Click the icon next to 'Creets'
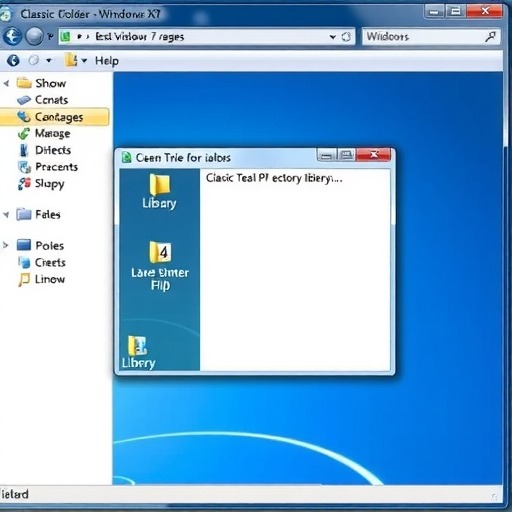The image size is (512, 512). coord(24,262)
